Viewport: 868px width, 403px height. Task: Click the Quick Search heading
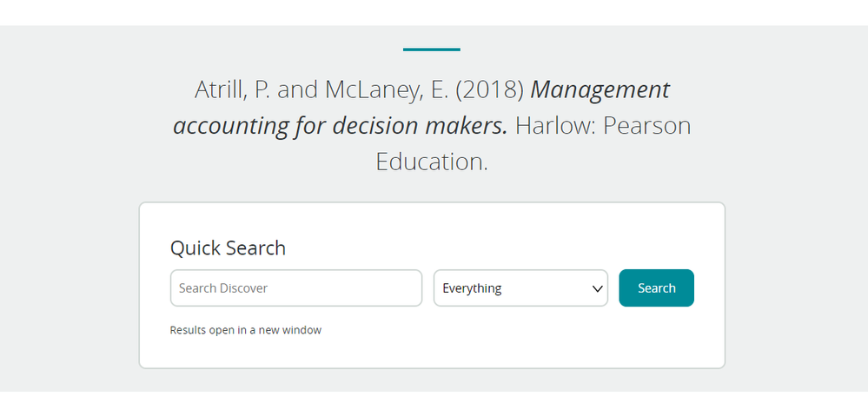click(228, 248)
